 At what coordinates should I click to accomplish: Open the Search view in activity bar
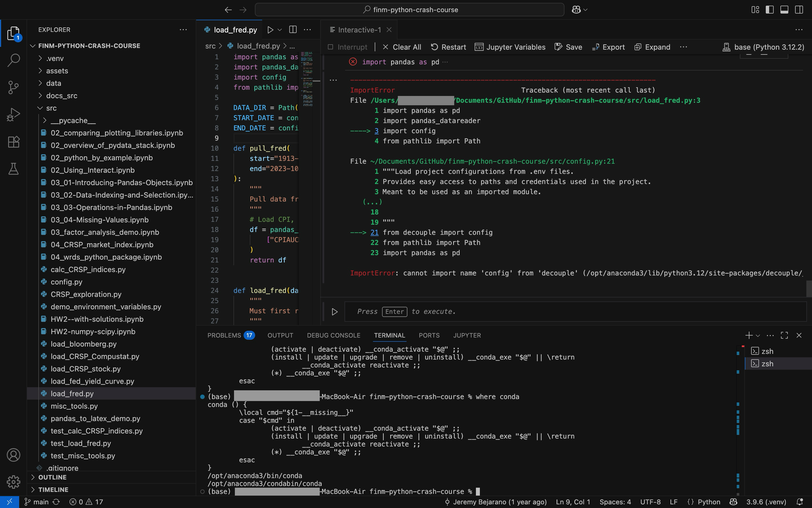[14, 60]
